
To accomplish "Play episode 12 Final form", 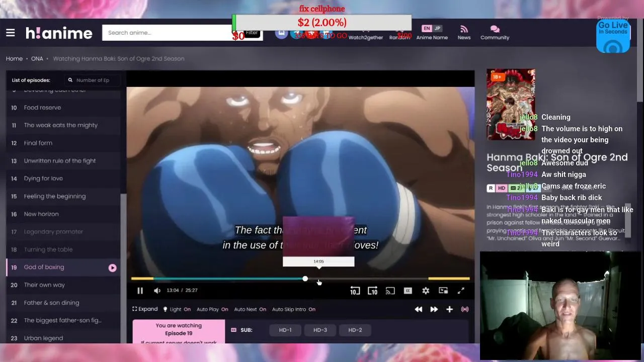I will coord(63,143).
